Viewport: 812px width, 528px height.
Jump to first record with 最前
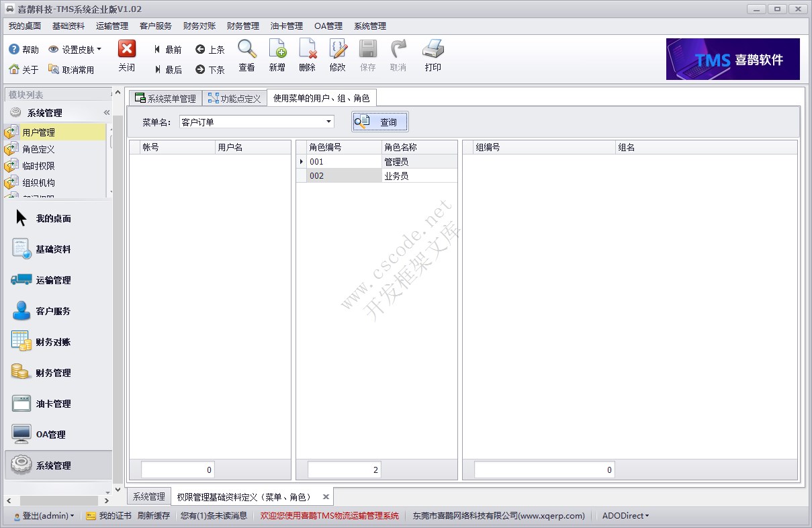(x=167, y=50)
